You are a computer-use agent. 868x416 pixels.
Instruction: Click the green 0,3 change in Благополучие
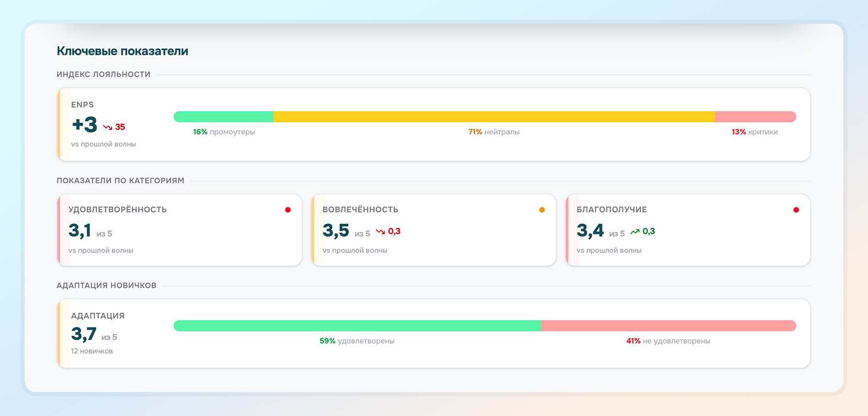click(x=649, y=231)
